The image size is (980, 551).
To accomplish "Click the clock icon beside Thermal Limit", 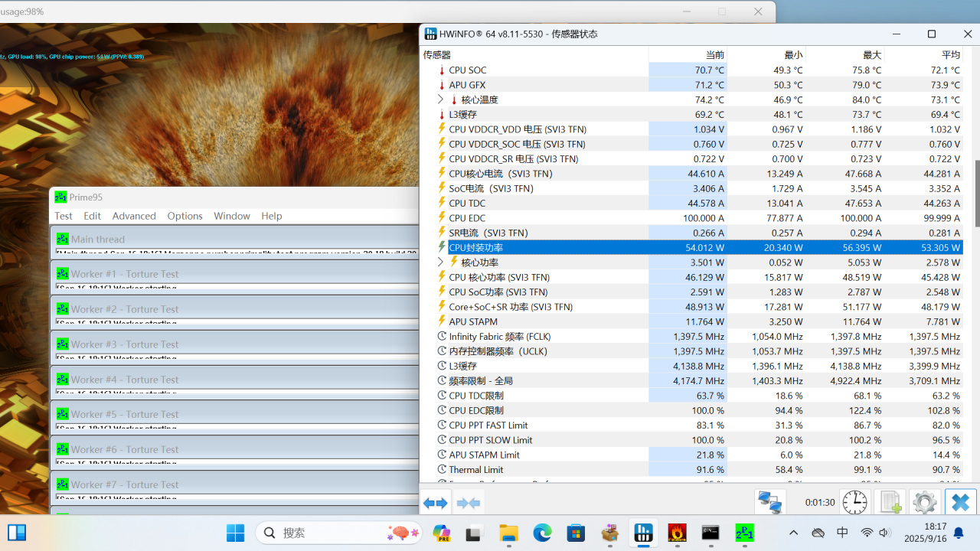I will [x=442, y=469].
